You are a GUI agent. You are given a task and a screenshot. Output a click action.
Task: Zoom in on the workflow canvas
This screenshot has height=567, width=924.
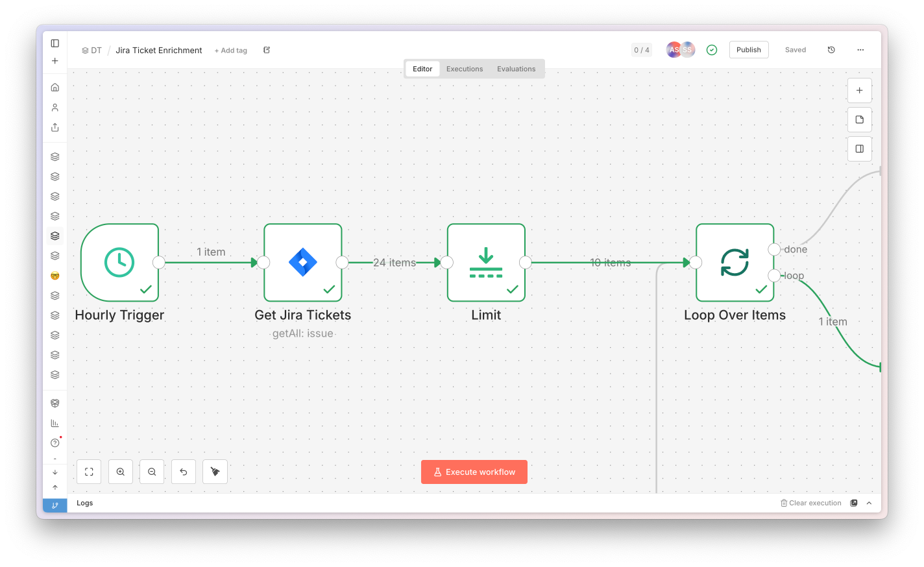click(121, 472)
